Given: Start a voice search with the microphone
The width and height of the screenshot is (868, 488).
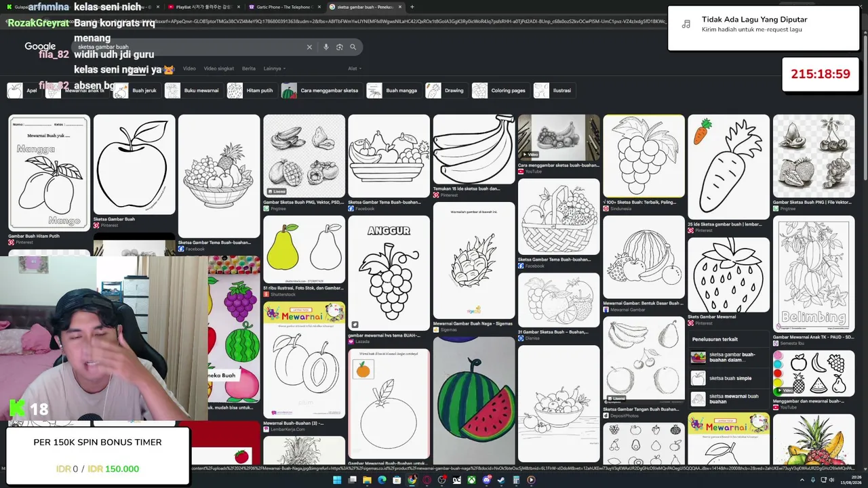Looking at the screenshot, I should [x=326, y=47].
